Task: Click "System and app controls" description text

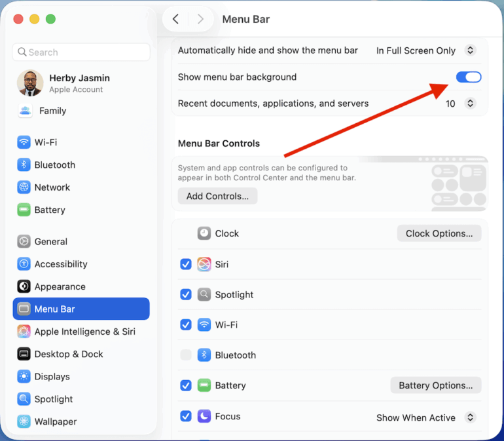Action: 267,173
